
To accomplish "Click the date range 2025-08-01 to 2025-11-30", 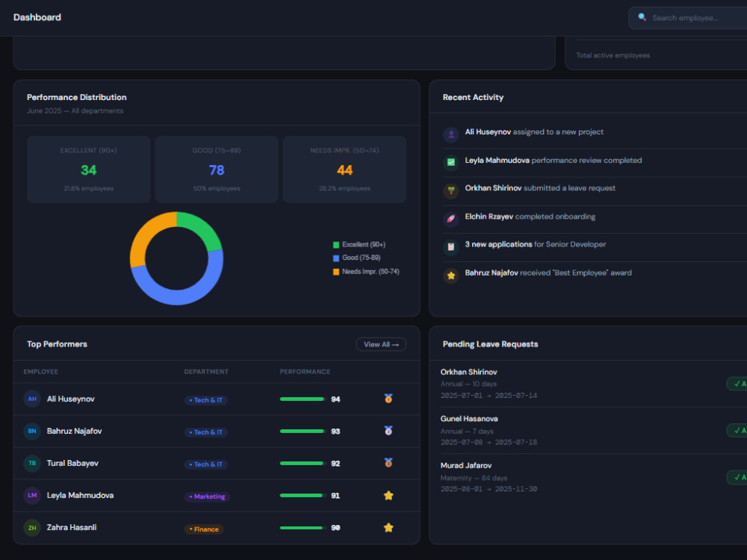I will tap(489, 489).
